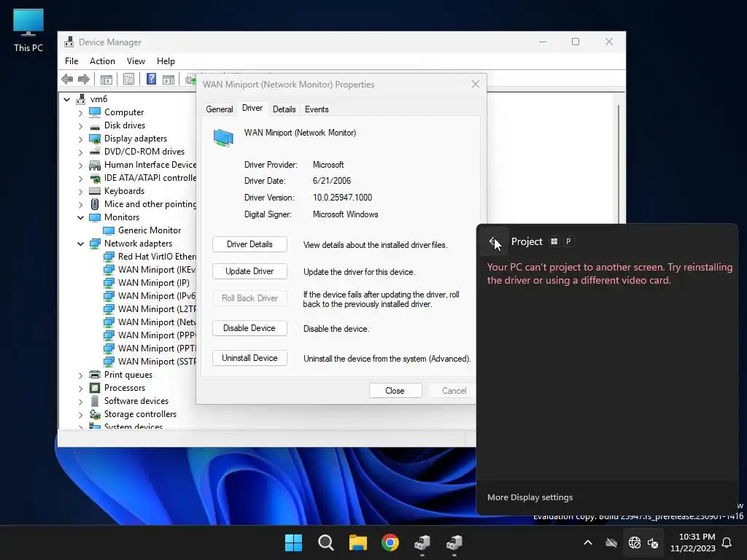This screenshot has width=747, height=560.
Task: Expand the Software devices category
Action: [x=80, y=402]
